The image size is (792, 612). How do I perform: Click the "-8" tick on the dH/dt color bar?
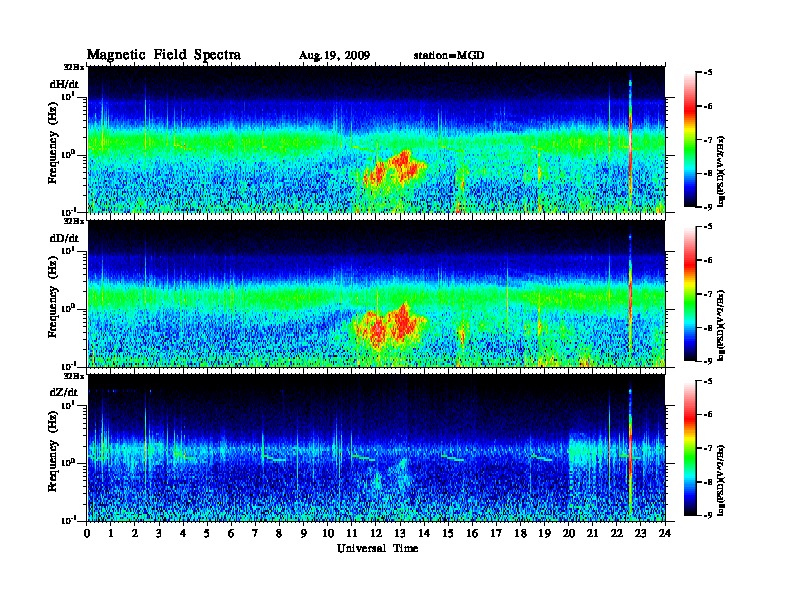tap(708, 173)
